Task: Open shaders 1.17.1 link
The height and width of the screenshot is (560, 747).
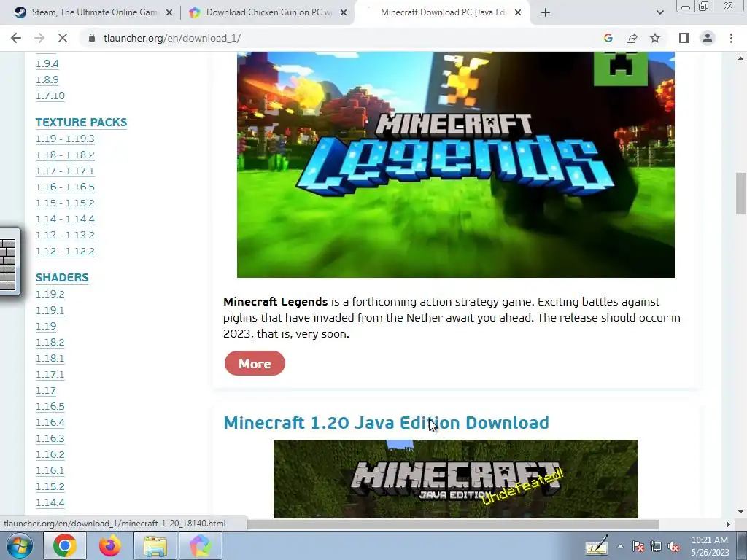Action: tap(50, 375)
